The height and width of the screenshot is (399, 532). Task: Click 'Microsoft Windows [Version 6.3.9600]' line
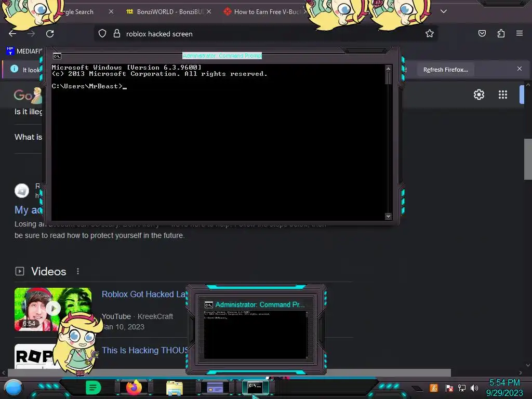pos(127,68)
